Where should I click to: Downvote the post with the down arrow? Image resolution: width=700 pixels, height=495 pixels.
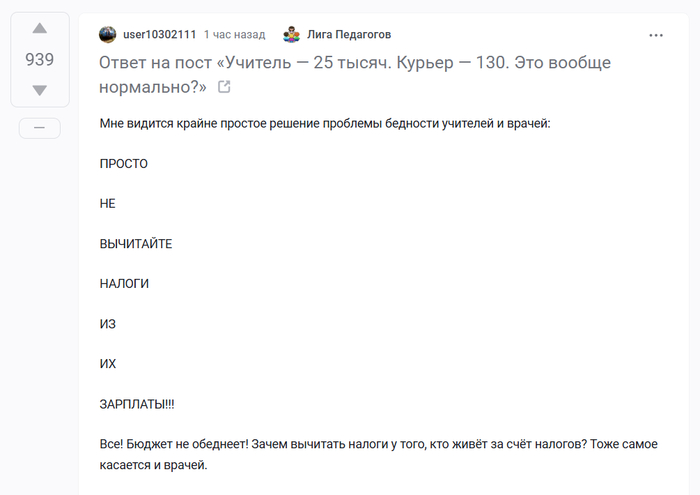(x=40, y=91)
